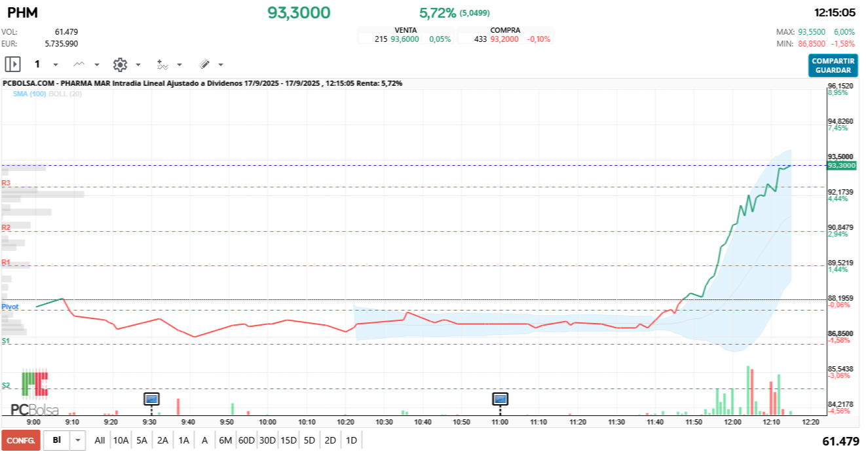Click the VENTA price 93,6000

[x=405, y=39]
